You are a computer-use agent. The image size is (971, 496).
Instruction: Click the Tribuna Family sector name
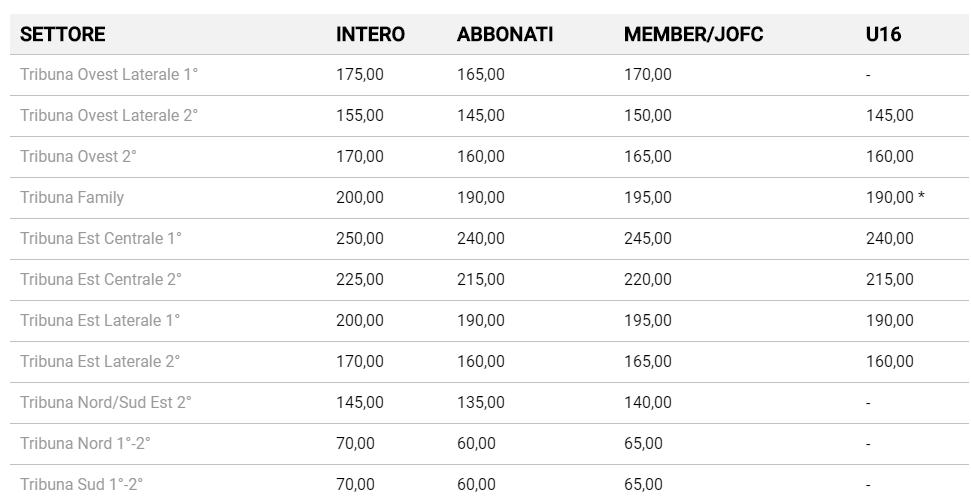pos(72,198)
